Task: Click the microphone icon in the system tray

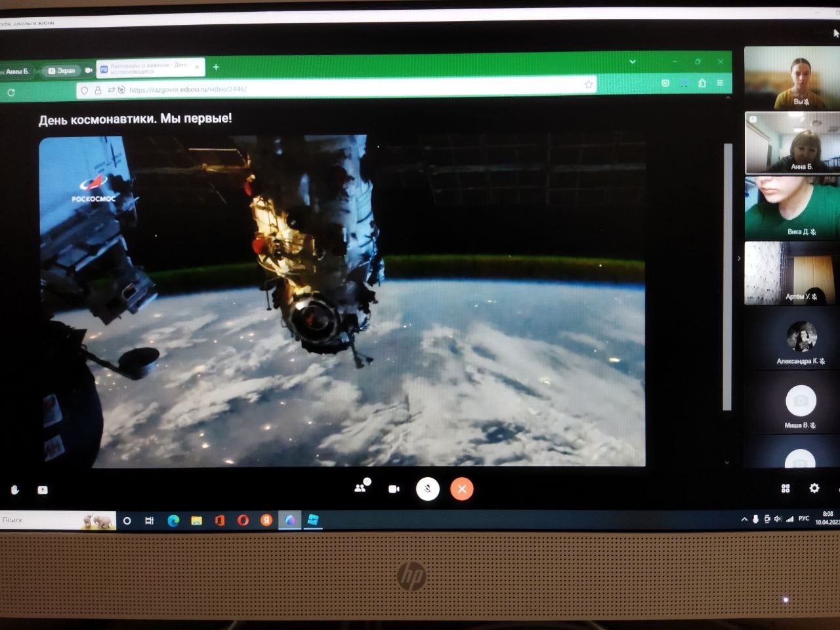Action: 755,519
